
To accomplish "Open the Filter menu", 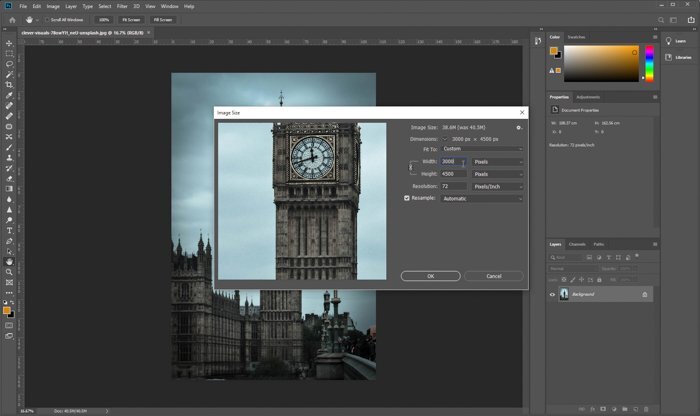I will (x=122, y=6).
